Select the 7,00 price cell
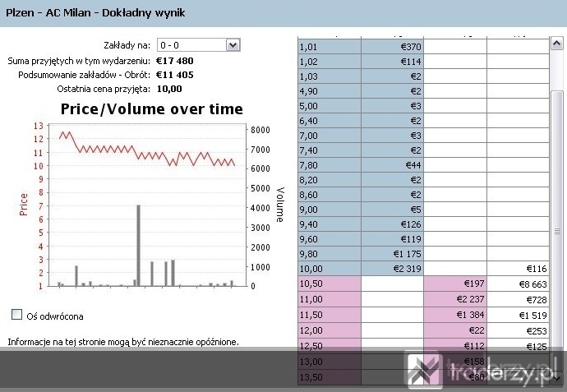 click(330, 136)
